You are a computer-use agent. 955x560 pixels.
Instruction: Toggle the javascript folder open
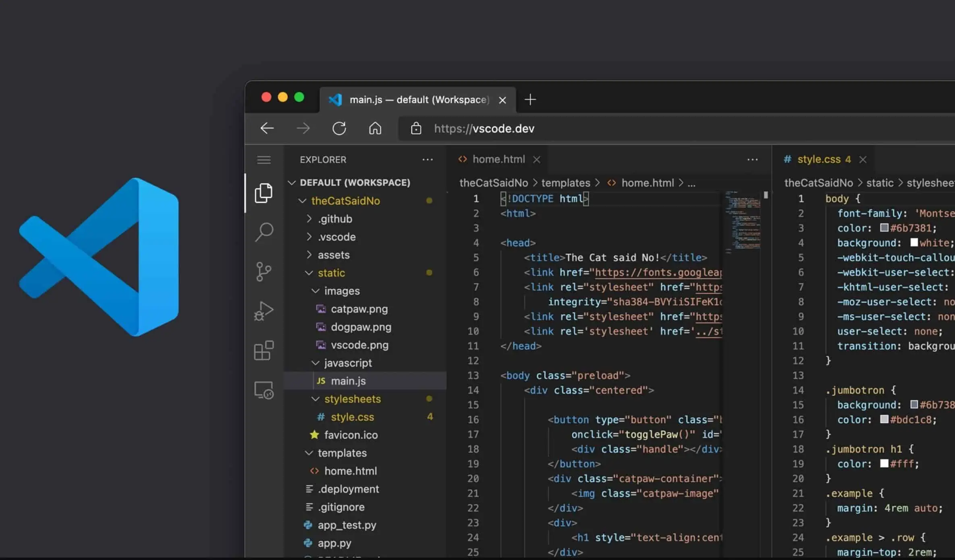(315, 363)
